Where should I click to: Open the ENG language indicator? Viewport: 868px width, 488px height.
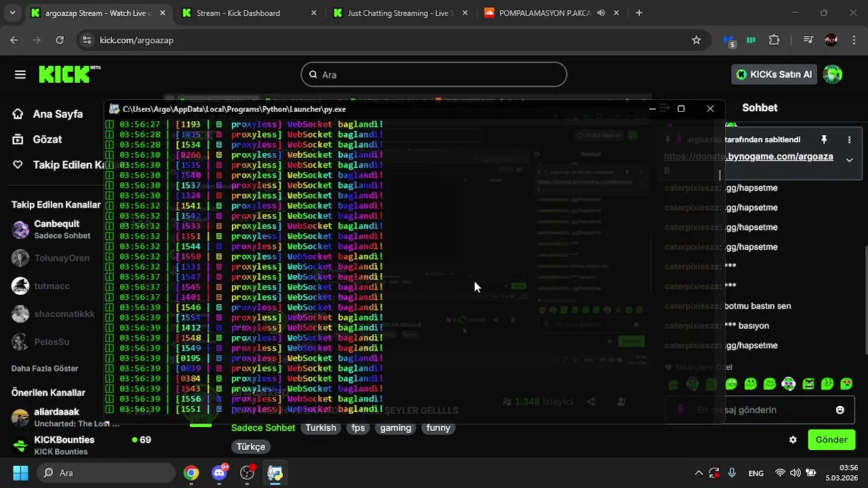pyautogui.click(x=755, y=473)
